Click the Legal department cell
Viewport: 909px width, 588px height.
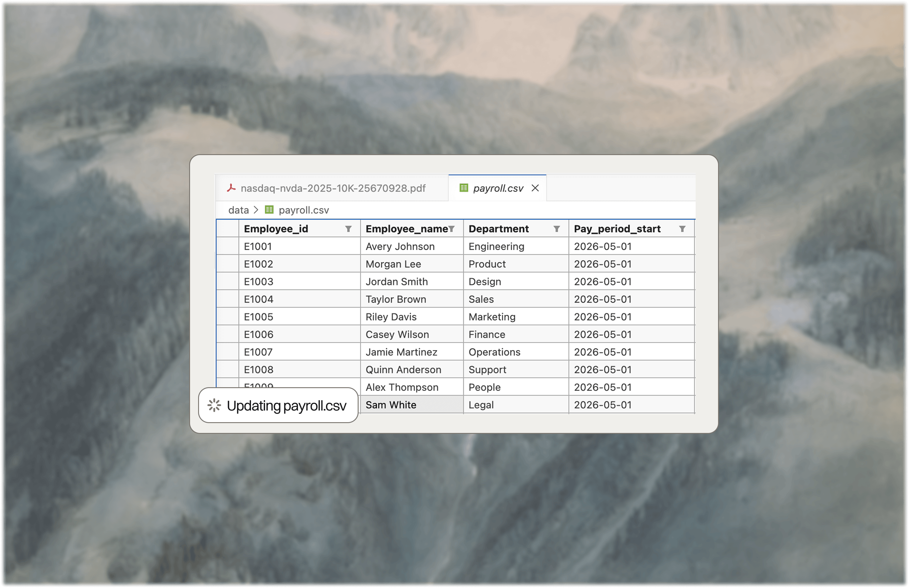pos(516,404)
